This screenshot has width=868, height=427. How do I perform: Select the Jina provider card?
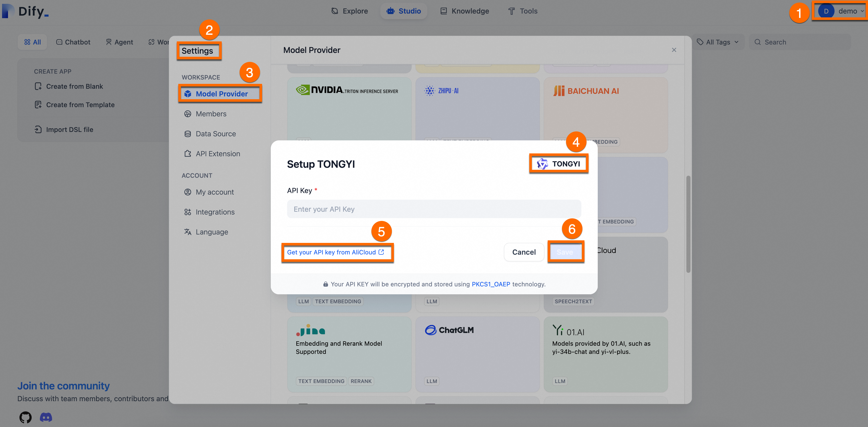[x=349, y=354]
